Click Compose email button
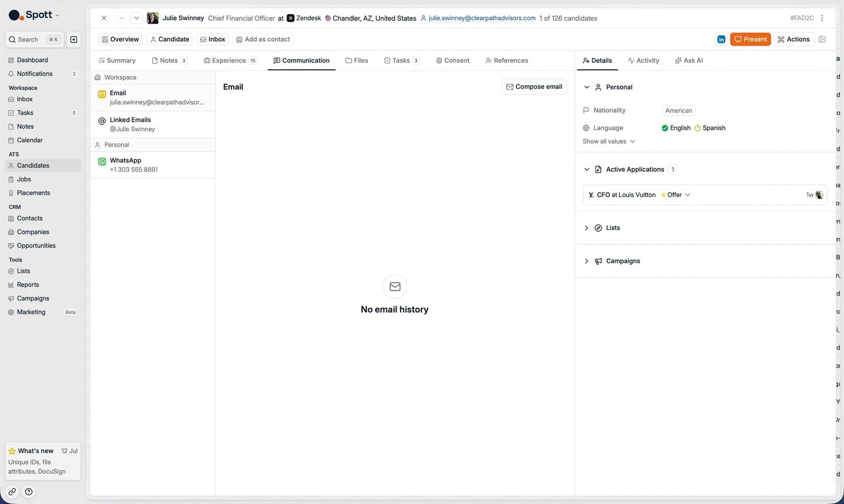844x504 pixels. point(534,87)
